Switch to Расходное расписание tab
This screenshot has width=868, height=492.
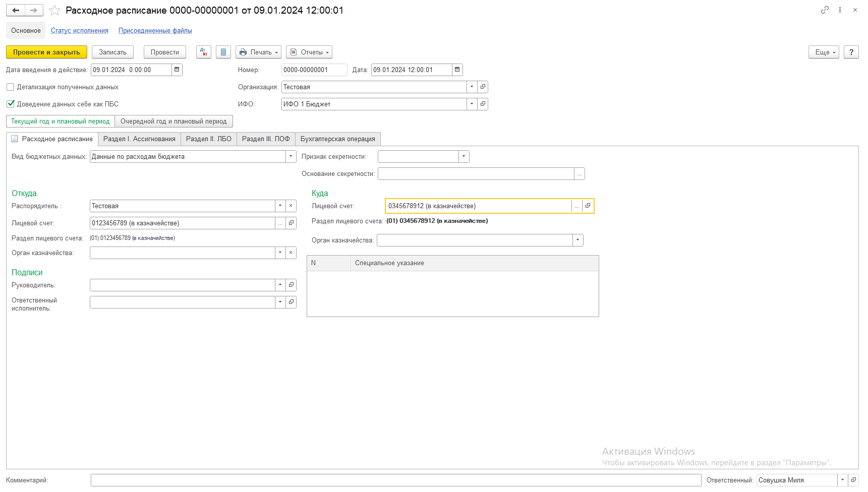(52, 139)
